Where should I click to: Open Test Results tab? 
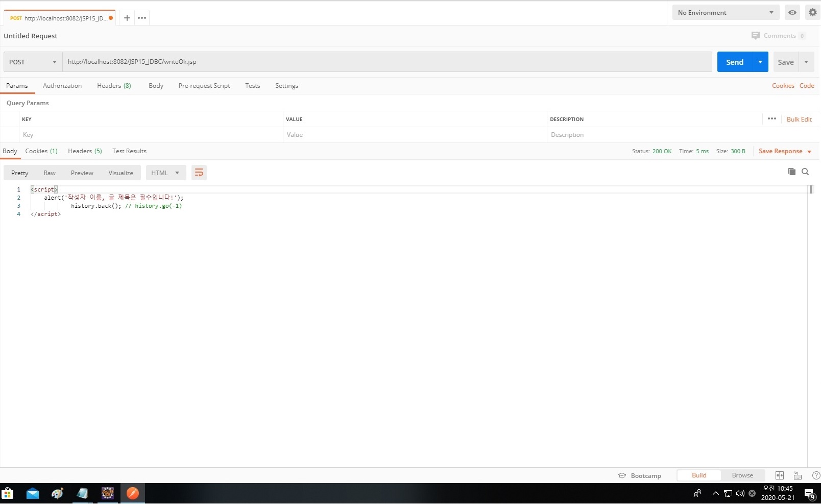[129, 151]
